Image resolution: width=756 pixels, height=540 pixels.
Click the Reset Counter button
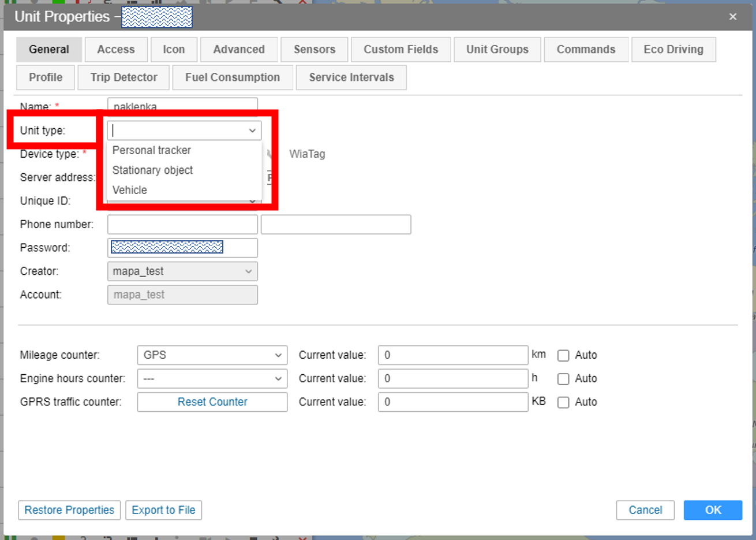coord(212,402)
